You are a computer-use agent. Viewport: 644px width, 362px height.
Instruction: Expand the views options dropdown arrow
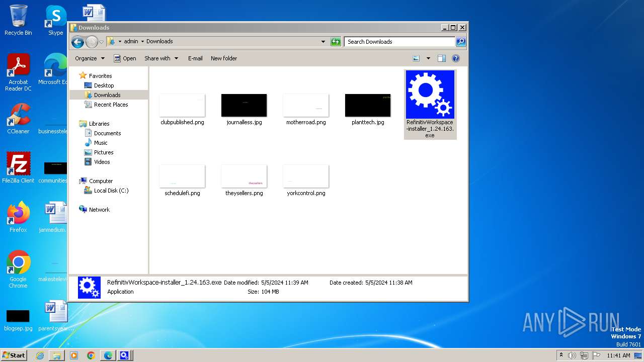click(428, 58)
